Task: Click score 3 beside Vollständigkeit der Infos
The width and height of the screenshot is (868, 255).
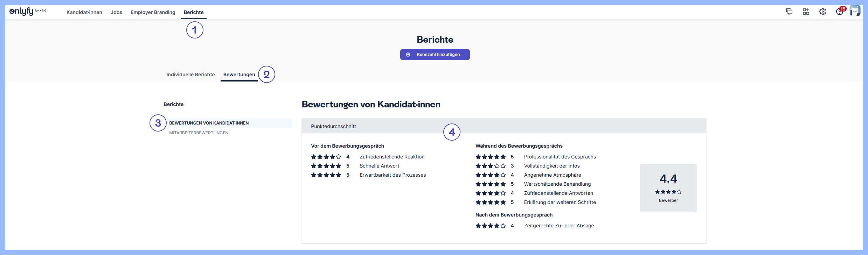Action: pyautogui.click(x=512, y=166)
